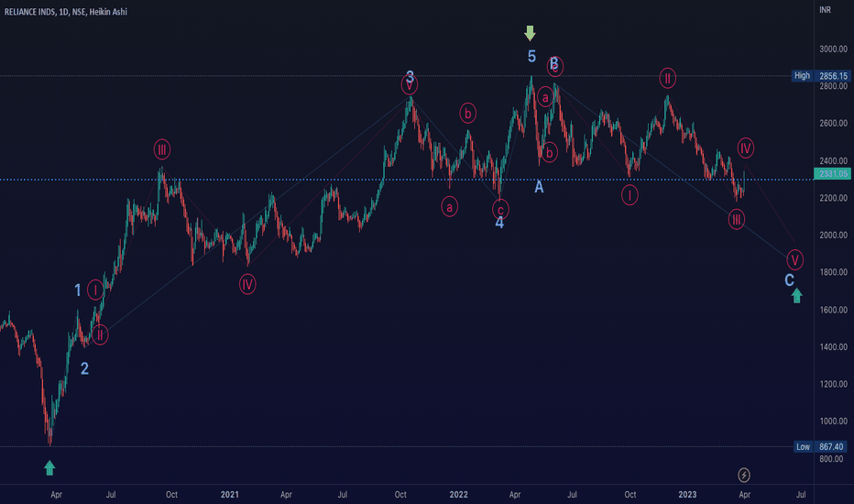
Task: Select the light green down arrow above wave 5
Action: click(530, 33)
